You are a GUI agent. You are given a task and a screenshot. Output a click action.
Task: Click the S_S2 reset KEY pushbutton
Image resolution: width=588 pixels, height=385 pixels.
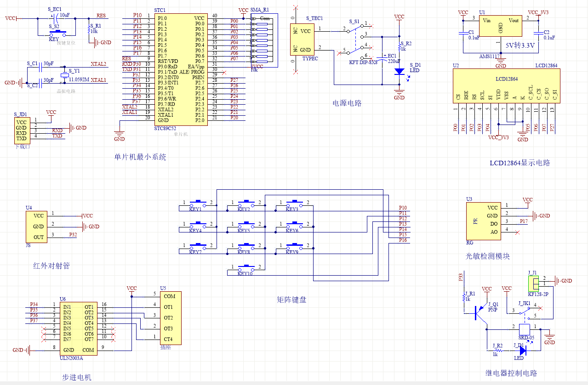[59, 32]
